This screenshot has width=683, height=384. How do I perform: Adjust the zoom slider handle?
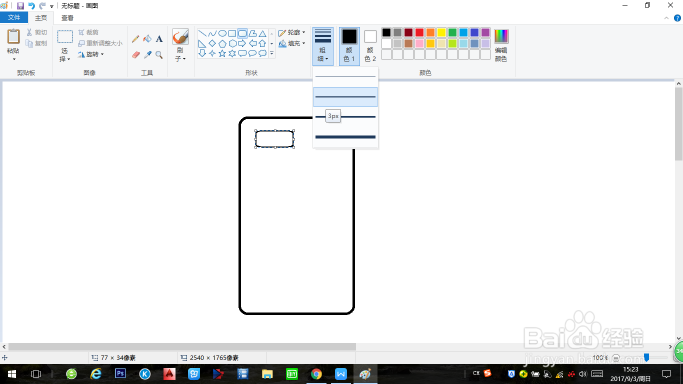pyautogui.click(x=646, y=357)
